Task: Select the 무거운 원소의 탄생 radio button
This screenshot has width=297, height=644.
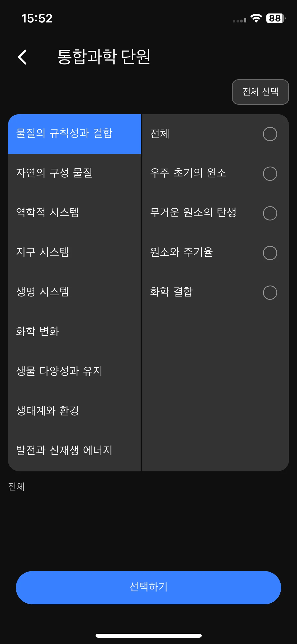Action: 270,213
